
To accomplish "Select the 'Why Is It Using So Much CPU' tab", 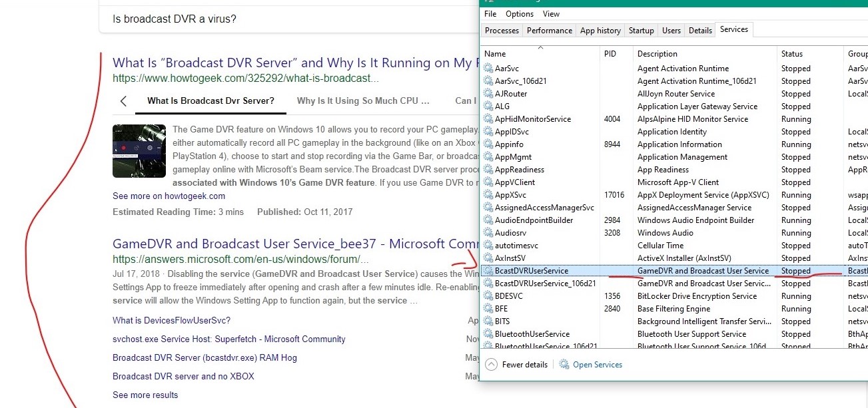I will point(363,101).
